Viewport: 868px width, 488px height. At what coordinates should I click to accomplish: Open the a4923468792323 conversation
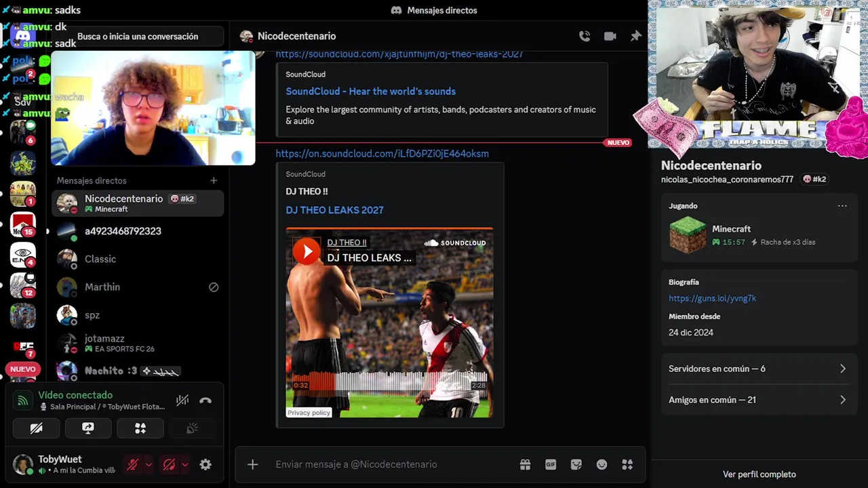coord(138,231)
